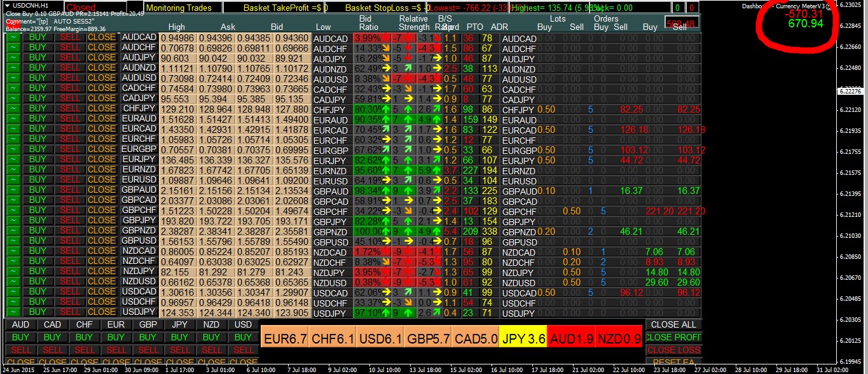The width and height of the screenshot is (868, 374).
Task: Click SELL under the USD basket
Action: [x=244, y=350]
